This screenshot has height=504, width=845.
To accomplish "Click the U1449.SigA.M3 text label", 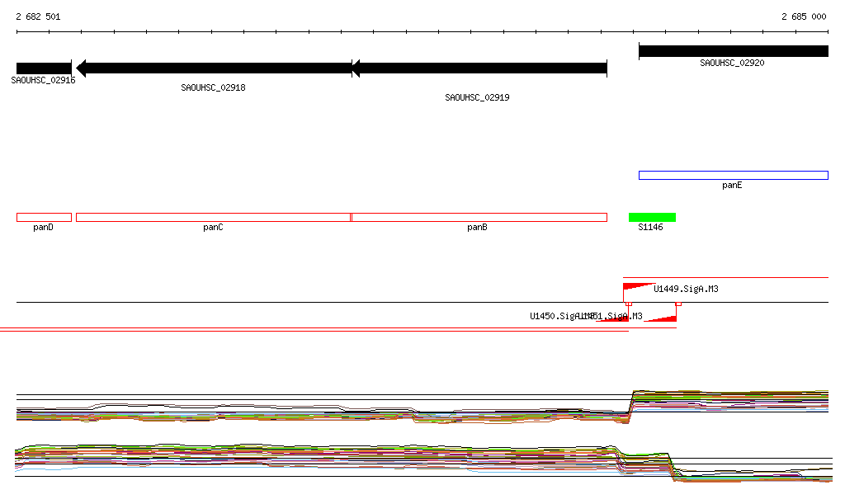I will pos(686,290).
